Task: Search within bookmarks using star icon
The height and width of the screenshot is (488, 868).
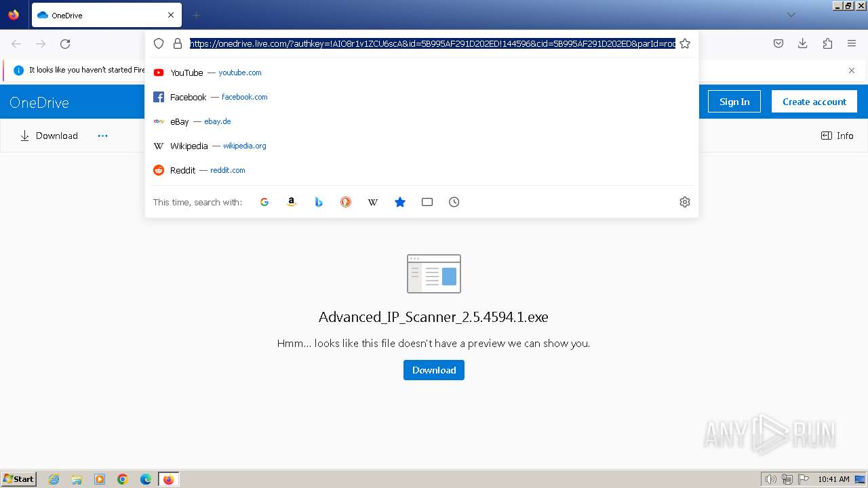Action: [400, 202]
